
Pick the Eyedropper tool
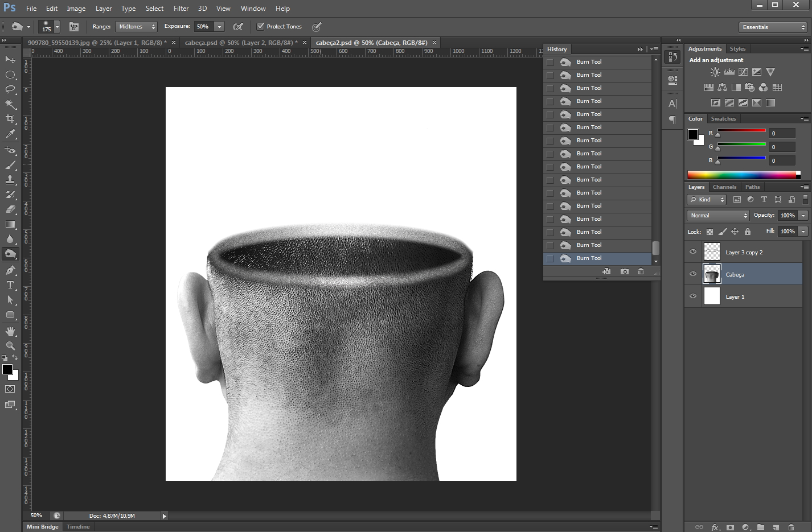point(10,134)
